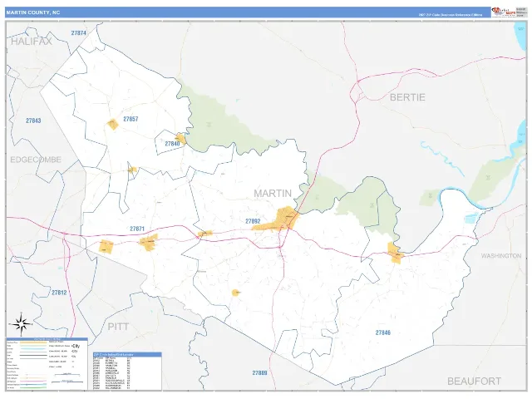The image size is (532, 399).
Task: Click the ZIP code 27846 label
Action: point(382,332)
